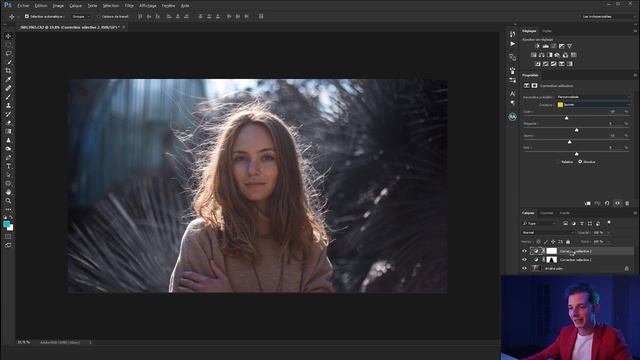This screenshot has height=360, width=640.
Task: Open the Properties panel flyout menu
Action: pos(635,76)
